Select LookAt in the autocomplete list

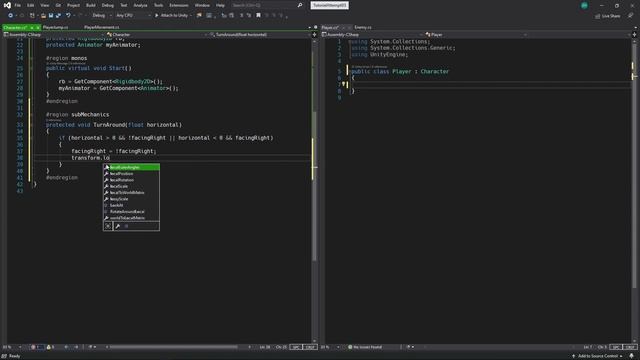(131, 205)
